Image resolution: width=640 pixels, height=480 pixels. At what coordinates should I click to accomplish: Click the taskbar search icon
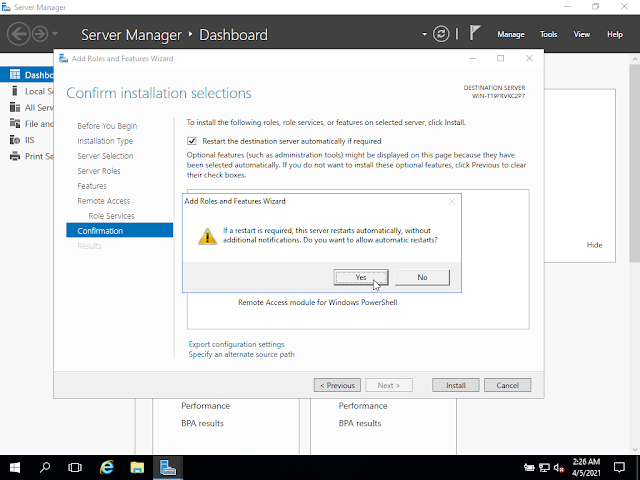click(45, 468)
